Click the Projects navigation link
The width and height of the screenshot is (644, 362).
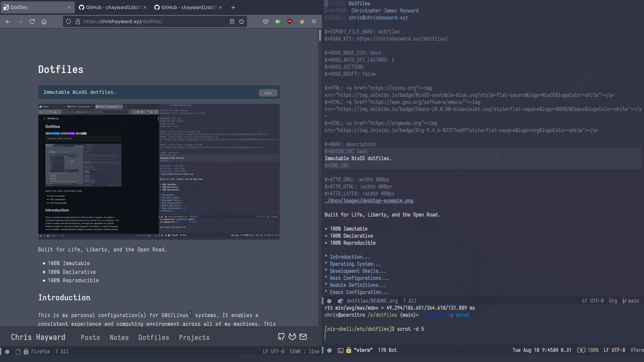point(194,337)
